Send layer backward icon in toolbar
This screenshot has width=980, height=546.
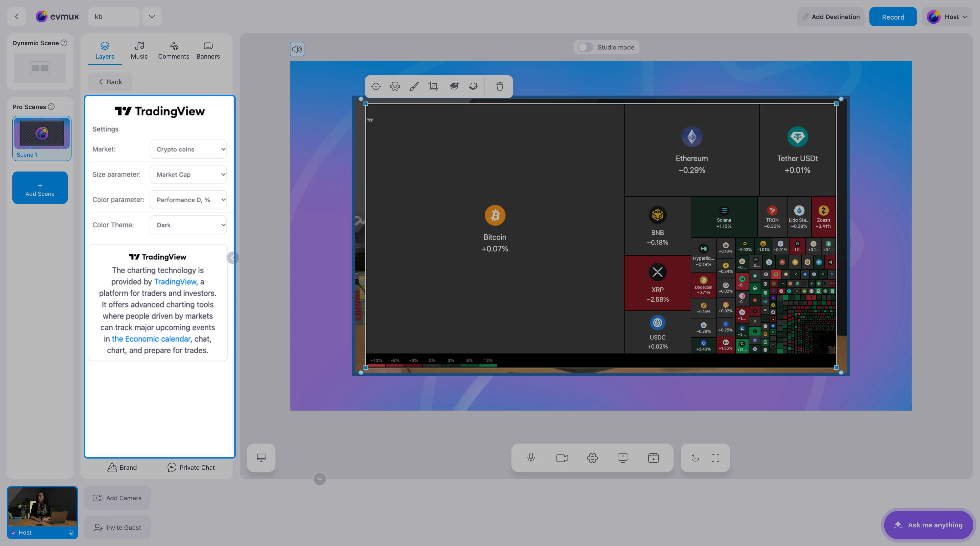click(473, 86)
